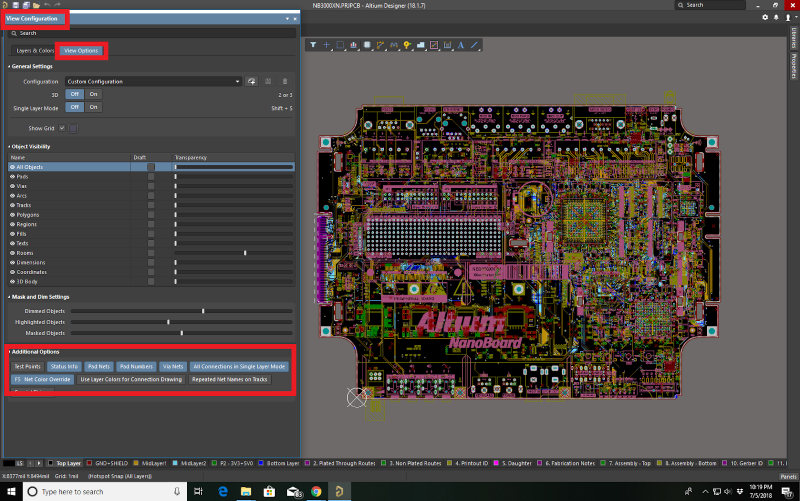Image resolution: width=800 pixels, height=501 pixels.
Task: Switch to the Layers & Colors tab
Action: (35, 50)
